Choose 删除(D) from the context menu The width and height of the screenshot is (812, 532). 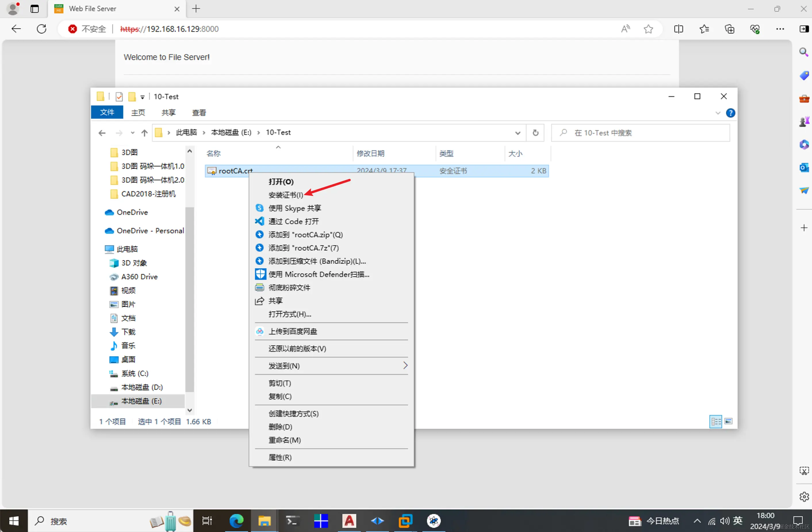click(x=331, y=427)
